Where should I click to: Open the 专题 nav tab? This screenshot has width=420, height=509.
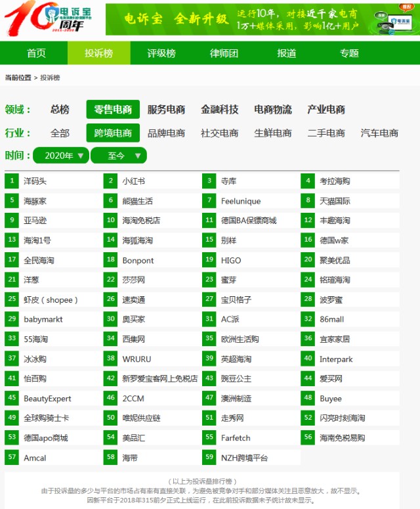pos(349,53)
